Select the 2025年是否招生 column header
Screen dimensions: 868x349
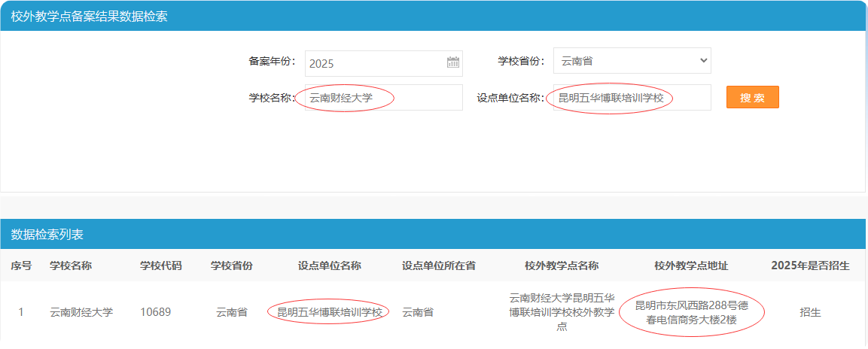(810, 266)
